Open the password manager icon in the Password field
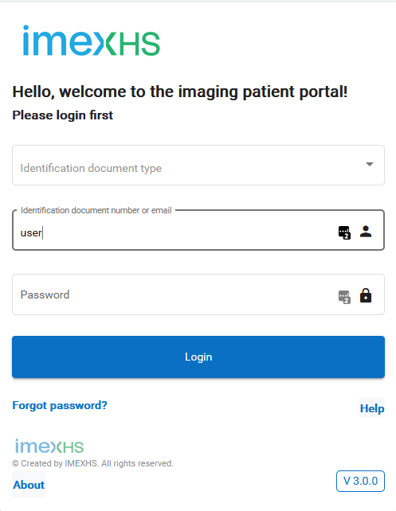The width and height of the screenshot is (396, 511). (x=344, y=297)
